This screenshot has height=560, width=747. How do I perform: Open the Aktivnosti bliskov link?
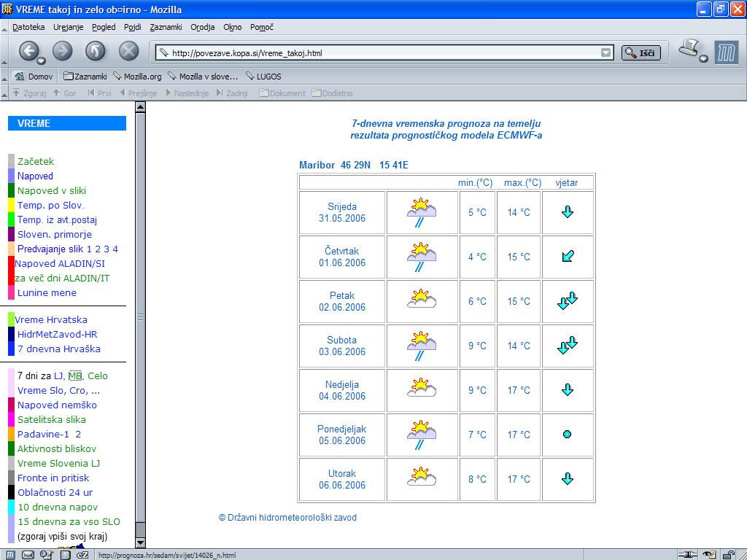pos(57,448)
